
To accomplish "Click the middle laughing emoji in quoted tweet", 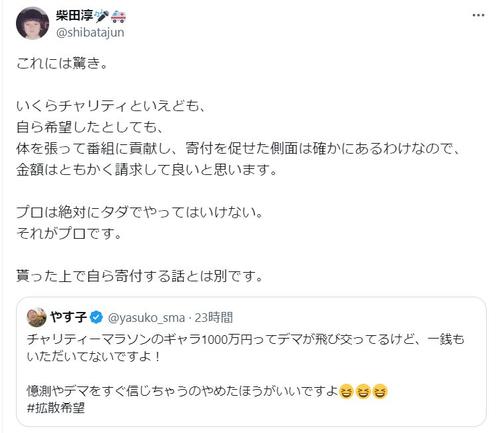I will click(363, 391).
